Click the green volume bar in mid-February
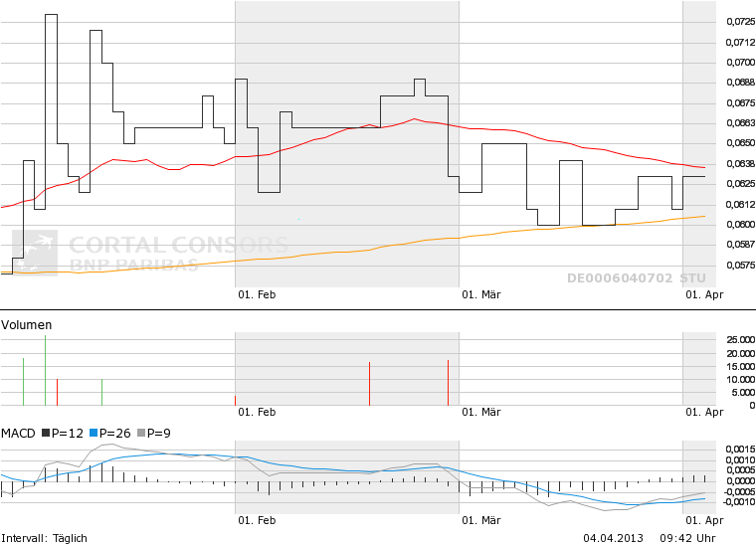This screenshot has width=756, height=545. [369, 383]
